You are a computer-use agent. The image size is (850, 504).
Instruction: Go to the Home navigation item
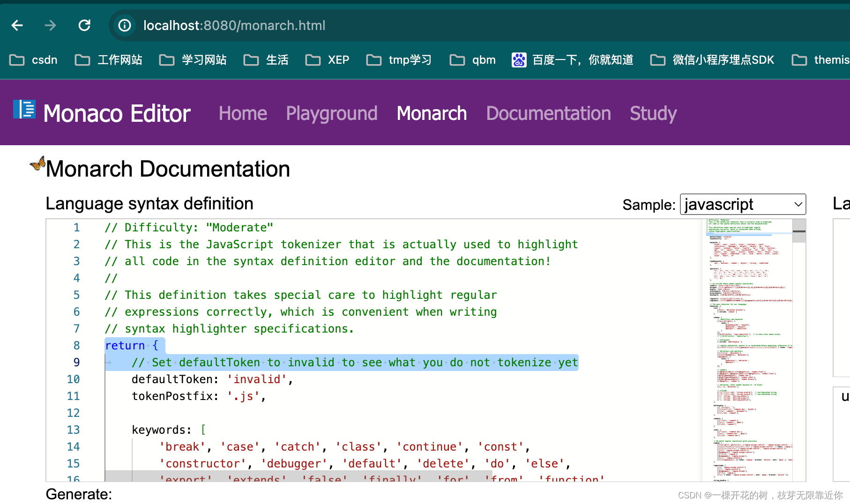(x=243, y=113)
